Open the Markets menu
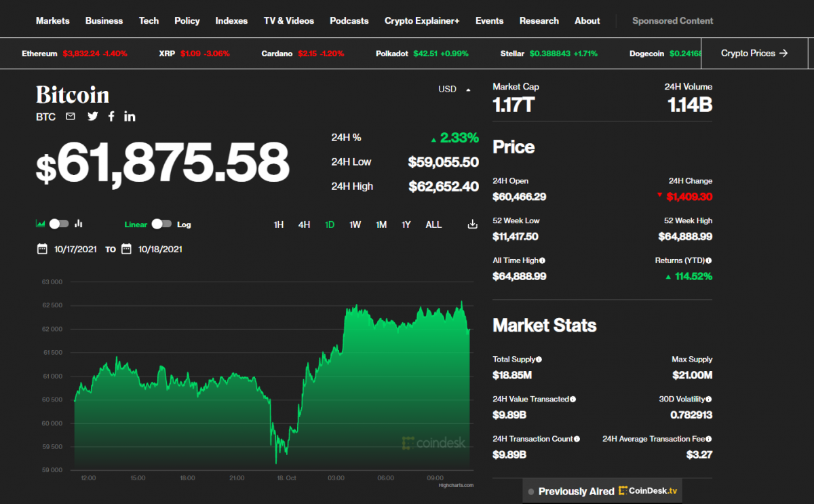Viewport: 814px width, 504px height. (x=53, y=20)
